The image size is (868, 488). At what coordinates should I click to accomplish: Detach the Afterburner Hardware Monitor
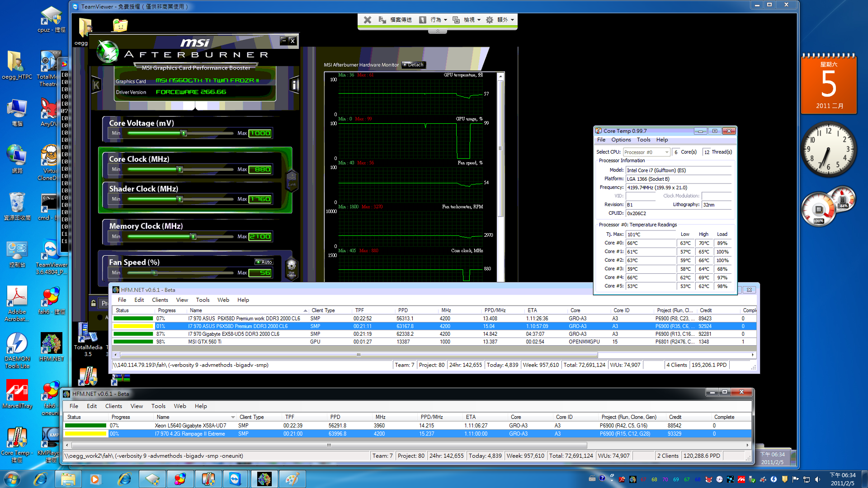(414, 65)
